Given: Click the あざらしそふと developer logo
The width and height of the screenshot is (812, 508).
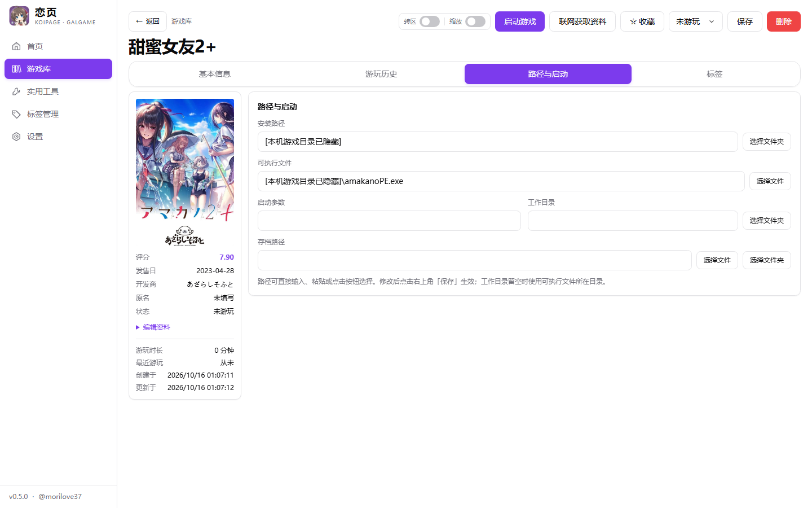Looking at the screenshot, I should pos(185,236).
